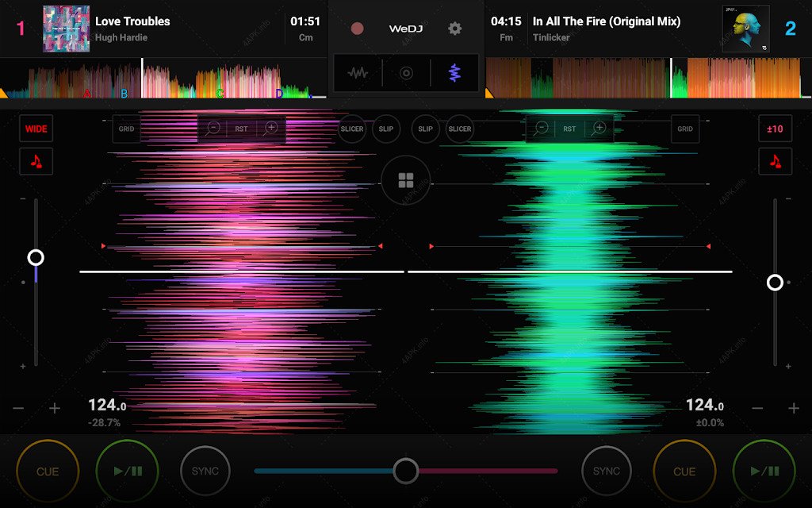This screenshot has width=812, height=508.
Task: Play or pause deck 2
Action: point(764,471)
